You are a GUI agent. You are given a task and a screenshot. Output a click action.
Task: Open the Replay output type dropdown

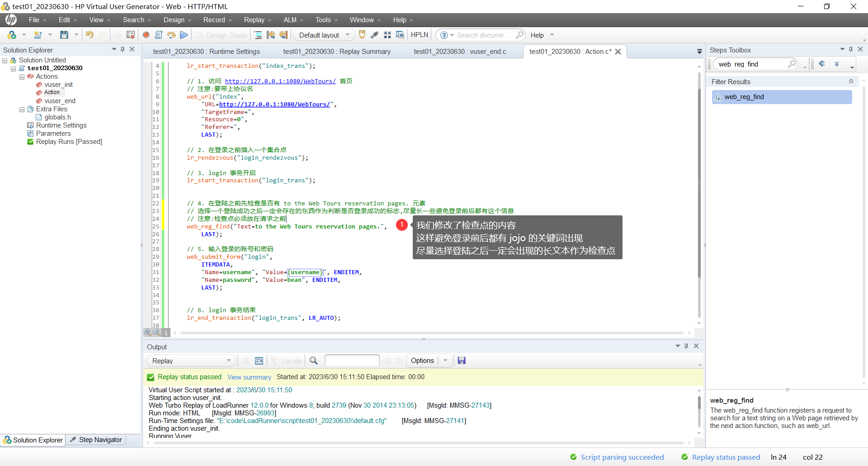[191, 361]
